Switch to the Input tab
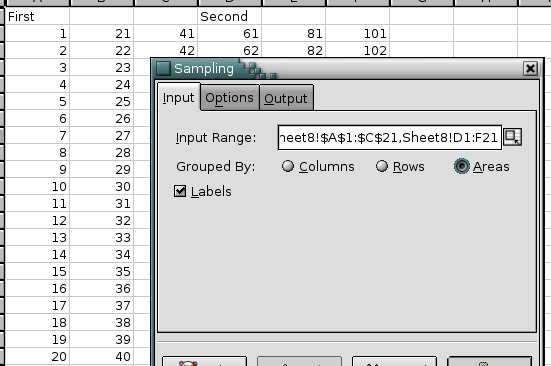 (x=179, y=97)
